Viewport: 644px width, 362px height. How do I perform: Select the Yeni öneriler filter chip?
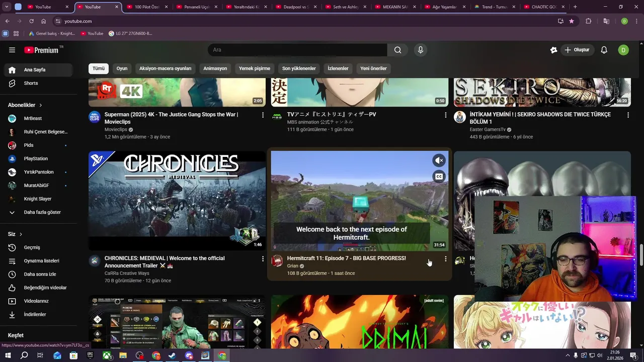click(x=373, y=68)
